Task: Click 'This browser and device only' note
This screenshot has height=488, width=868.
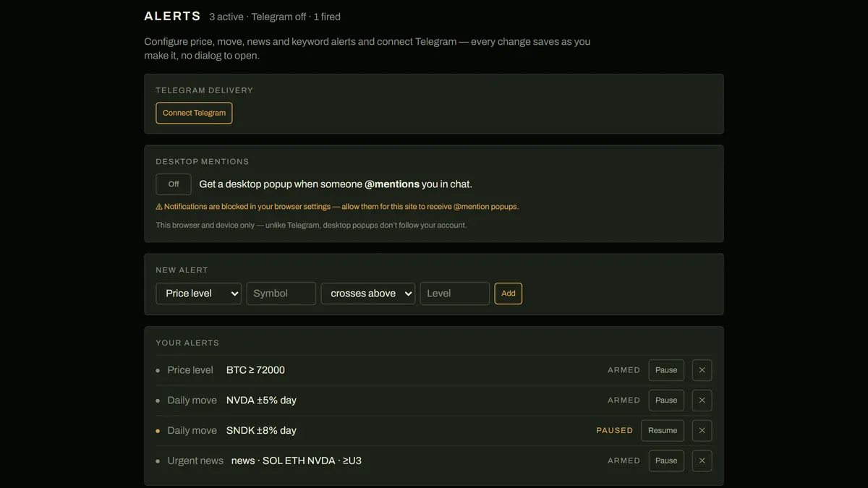Action: [312, 226]
